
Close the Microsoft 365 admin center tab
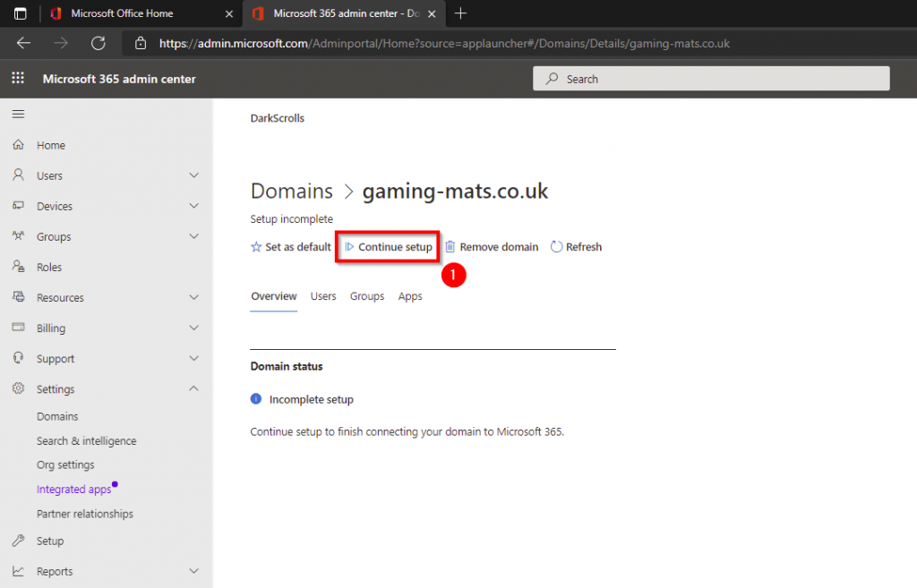coord(432,13)
